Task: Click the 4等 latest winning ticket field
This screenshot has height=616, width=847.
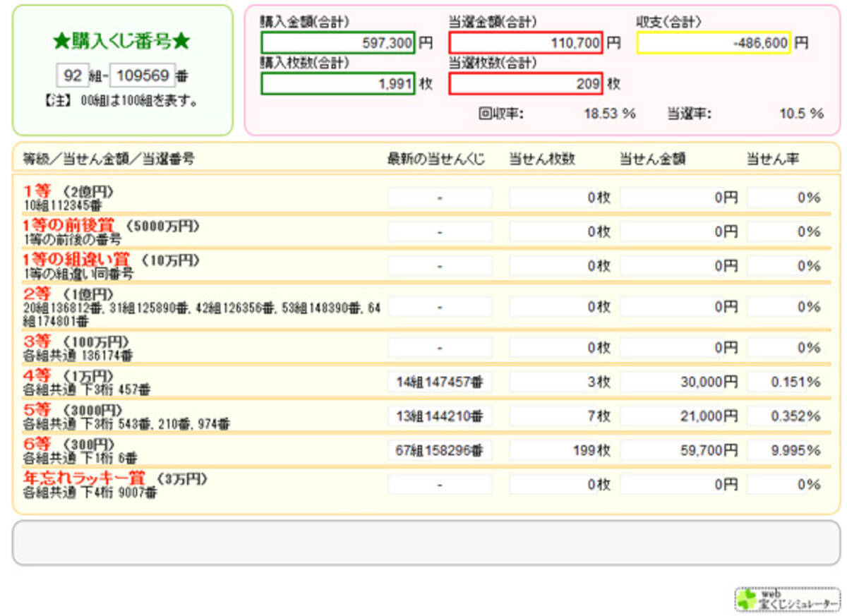Action: coord(440,382)
